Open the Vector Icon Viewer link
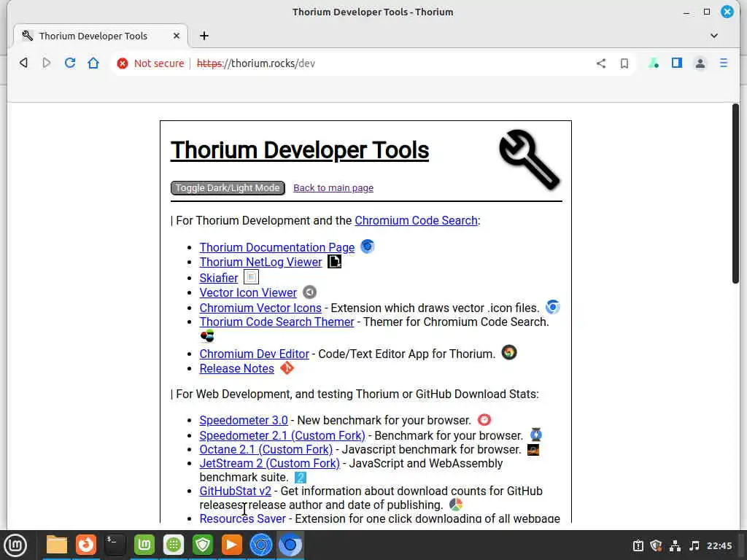The height and width of the screenshot is (560, 747). [x=248, y=293]
